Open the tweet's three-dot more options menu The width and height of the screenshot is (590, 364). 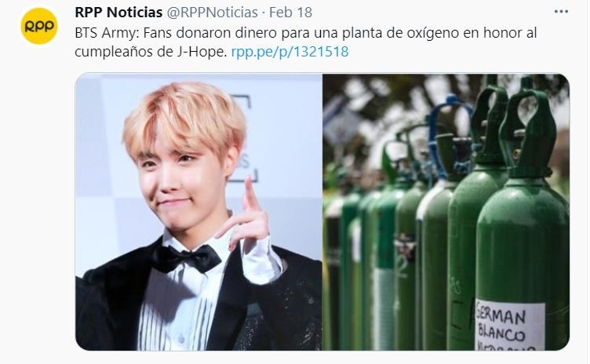coord(561,12)
